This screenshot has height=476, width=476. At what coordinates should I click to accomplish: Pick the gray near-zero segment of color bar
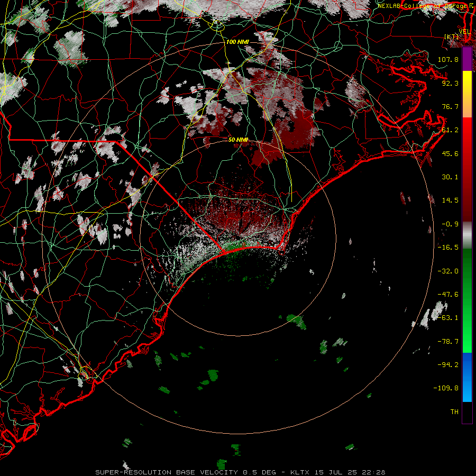pyautogui.click(x=467, y=235)
